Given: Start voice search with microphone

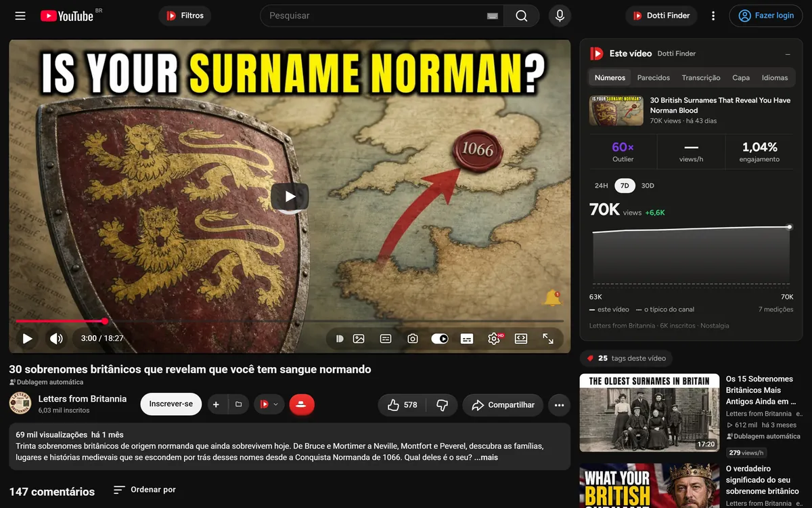Looking at the screenshot, I should [x=560, y=16].
